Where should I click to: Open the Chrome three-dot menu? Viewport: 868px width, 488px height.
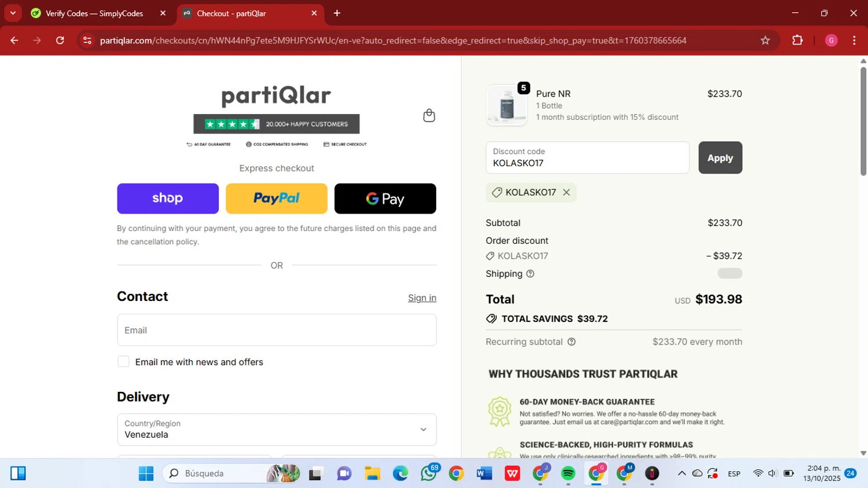(854, 41)
